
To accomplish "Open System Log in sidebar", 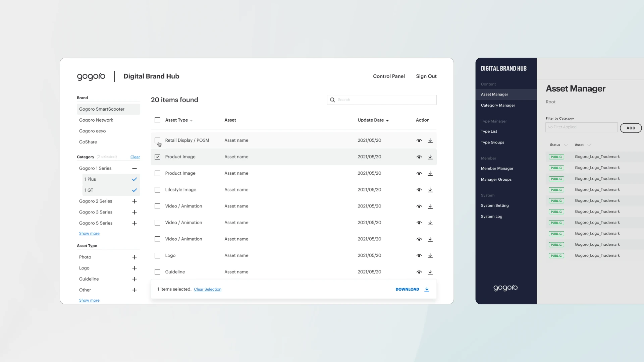I will [x=491, y=217].
